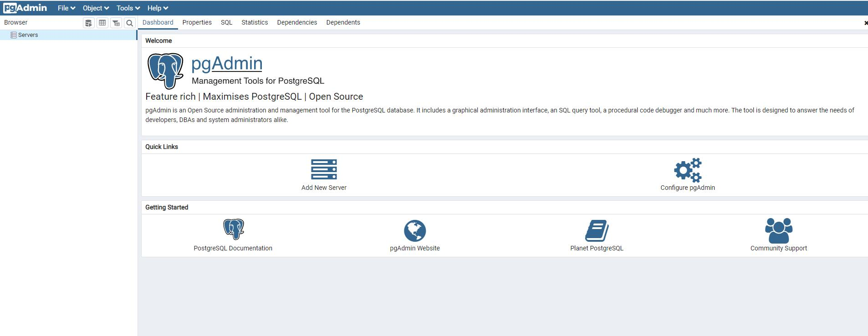Click the Community Support link text
The height and width of the screenshot is (336, 868).
(779, 248)
